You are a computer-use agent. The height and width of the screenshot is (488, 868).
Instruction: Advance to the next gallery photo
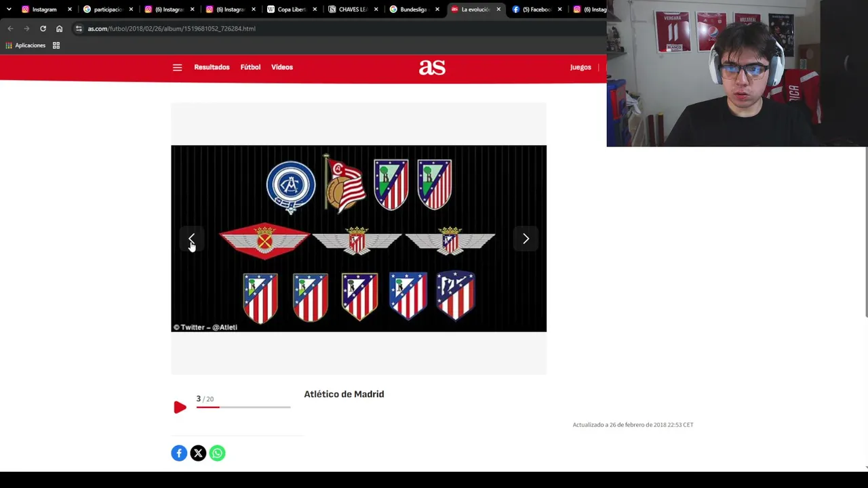click(x=526, y=239)
